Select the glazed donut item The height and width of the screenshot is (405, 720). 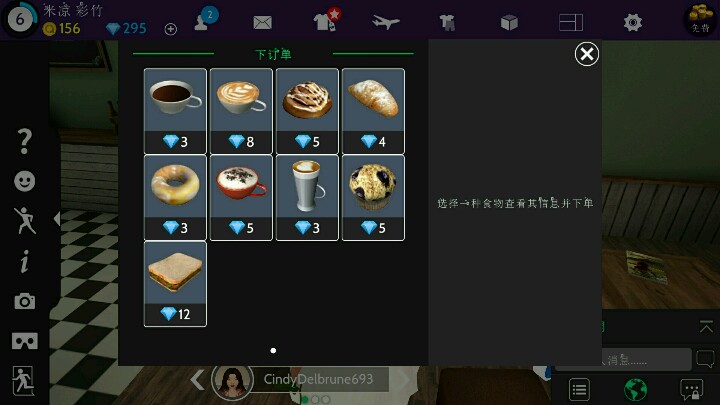175,197
